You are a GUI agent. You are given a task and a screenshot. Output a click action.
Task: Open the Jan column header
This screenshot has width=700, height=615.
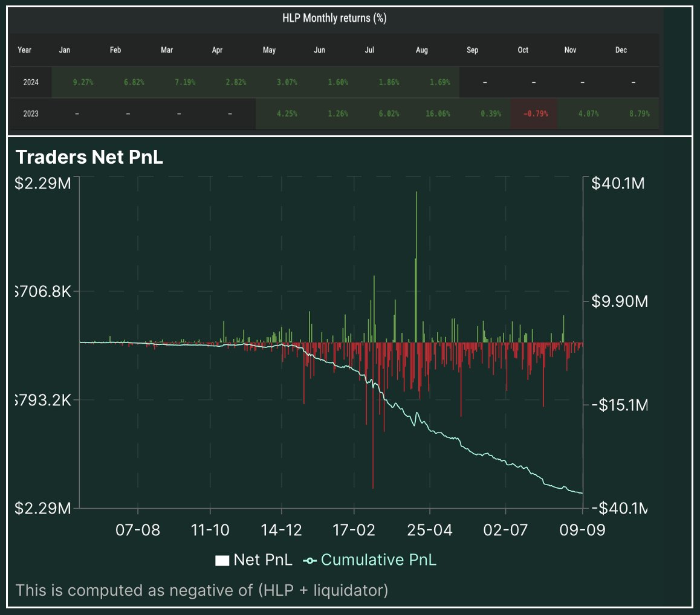pos(64,50)
